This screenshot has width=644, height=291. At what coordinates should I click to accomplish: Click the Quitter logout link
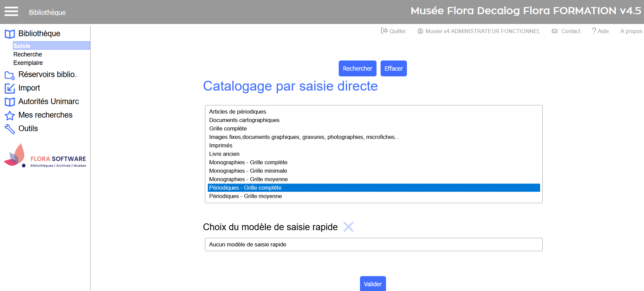(x=393, y=31)
